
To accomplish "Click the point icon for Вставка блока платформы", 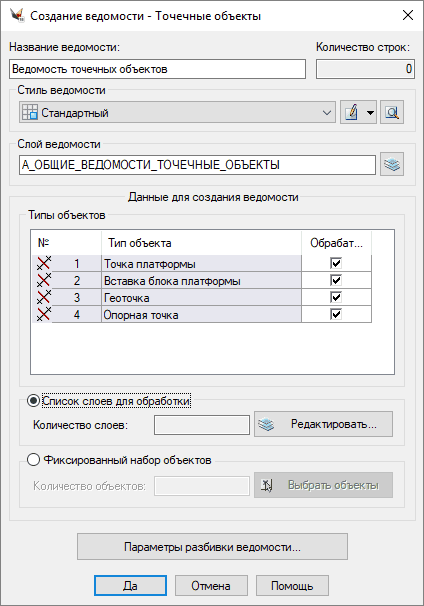I will click(44, 280).
